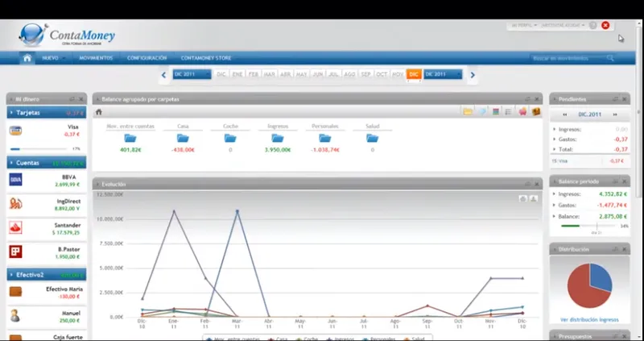Expand Gastos row in Pendientes
This screenshot has width=644, height=341.
tap(555, 139)
